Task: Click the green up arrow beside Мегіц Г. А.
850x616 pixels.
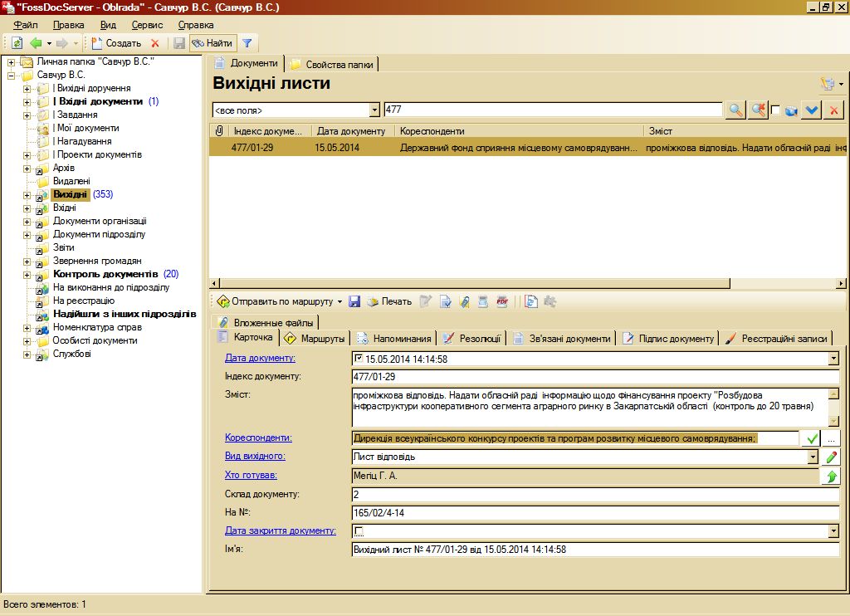Action: tap(831, 476)
